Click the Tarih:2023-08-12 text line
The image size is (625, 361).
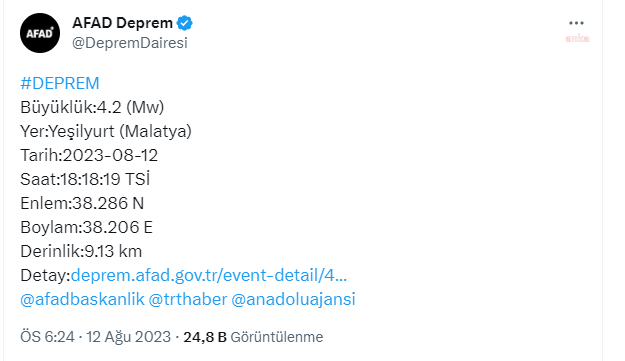click(x=89, y=155)
